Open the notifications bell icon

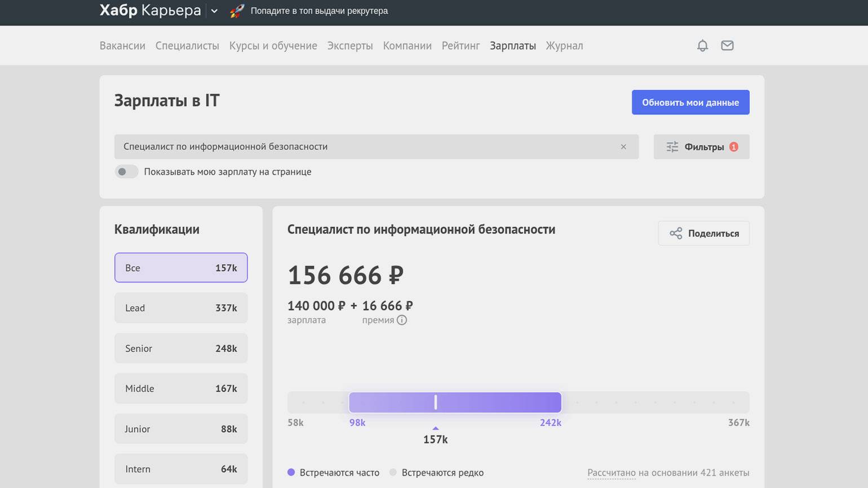pyautogui.click(x=702, y=46)
